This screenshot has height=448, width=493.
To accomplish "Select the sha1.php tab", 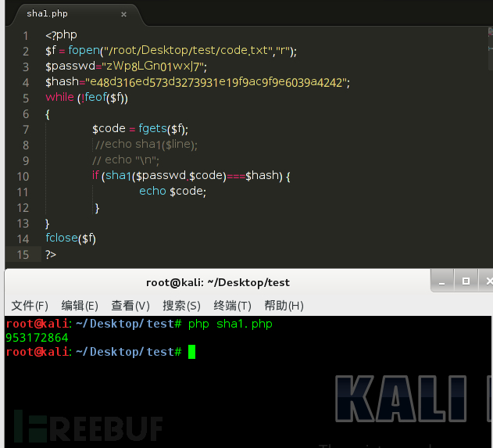I will 47,13.
